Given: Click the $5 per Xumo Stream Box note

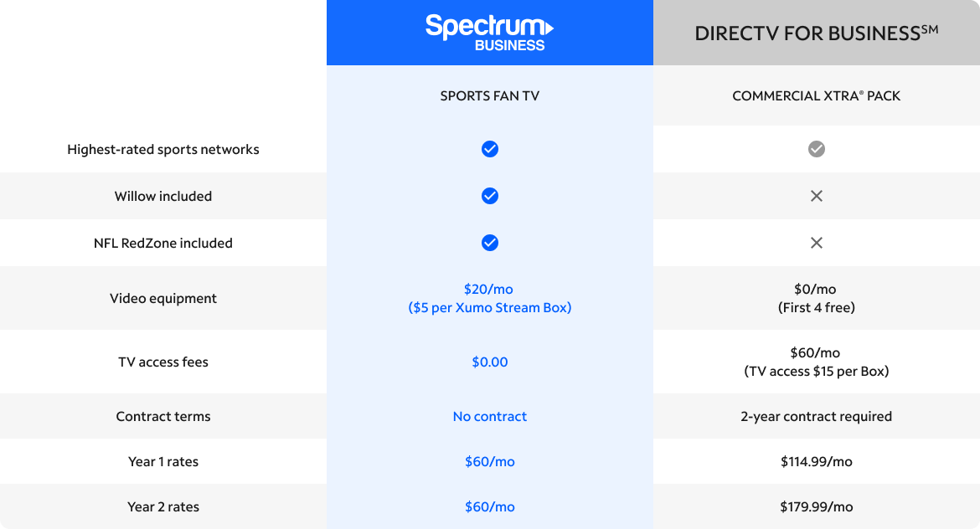Looking at the screenshot, I should coord(490,307).
